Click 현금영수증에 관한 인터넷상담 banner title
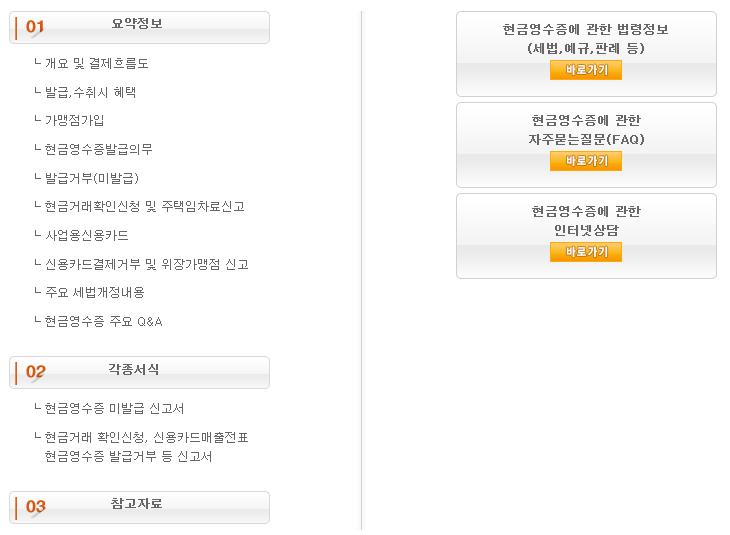This screenshot has width=730, height=535. pos(586,220)
